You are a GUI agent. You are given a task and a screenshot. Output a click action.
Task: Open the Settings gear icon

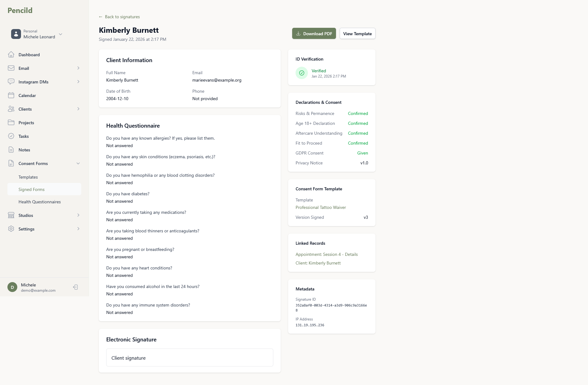[11, 229]
